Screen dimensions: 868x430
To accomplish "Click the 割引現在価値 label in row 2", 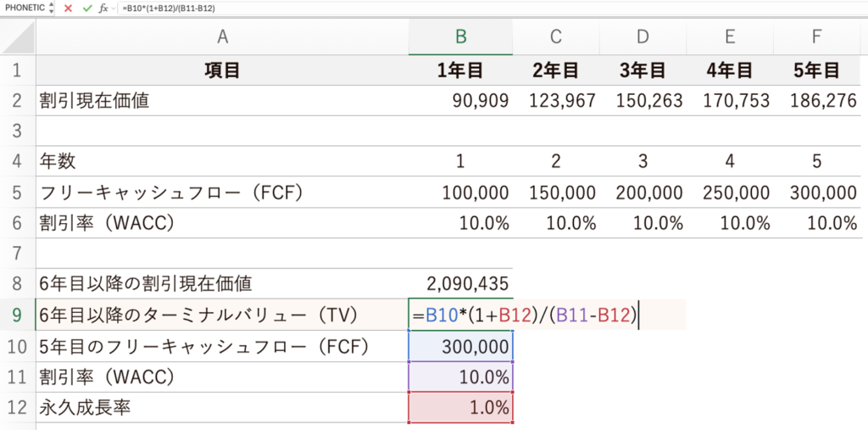I will (x=94, y=101).
